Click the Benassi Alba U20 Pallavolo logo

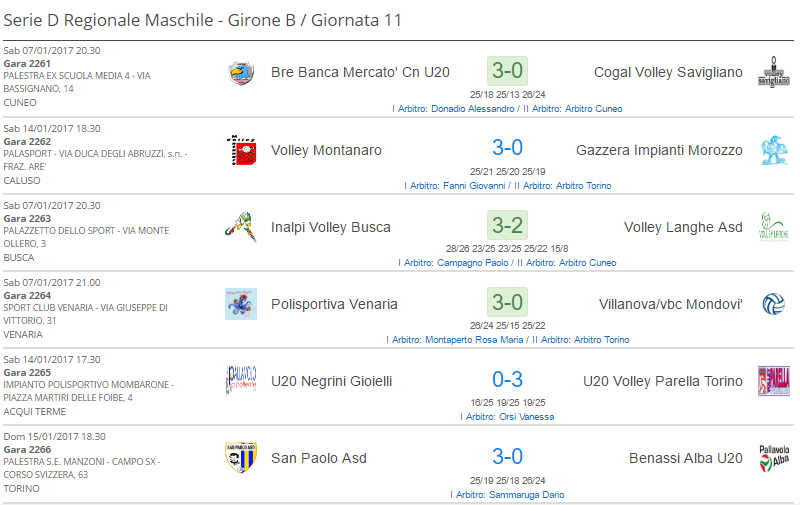[773, 458]
